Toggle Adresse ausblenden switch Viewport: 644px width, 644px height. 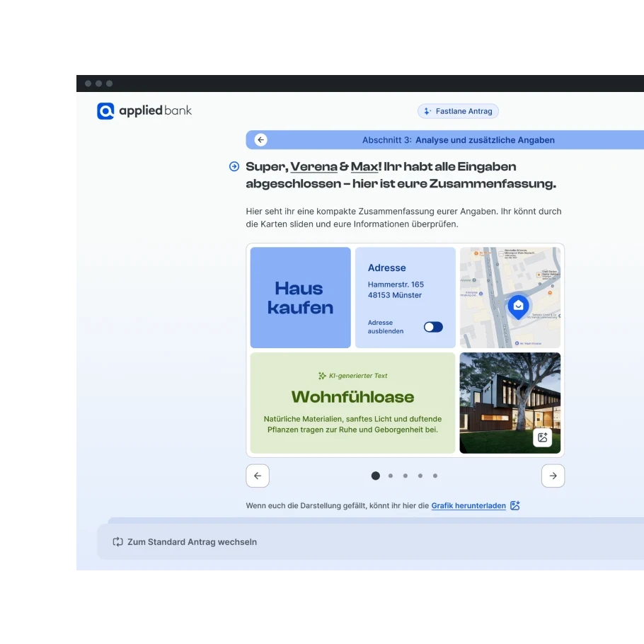[433, 327]
